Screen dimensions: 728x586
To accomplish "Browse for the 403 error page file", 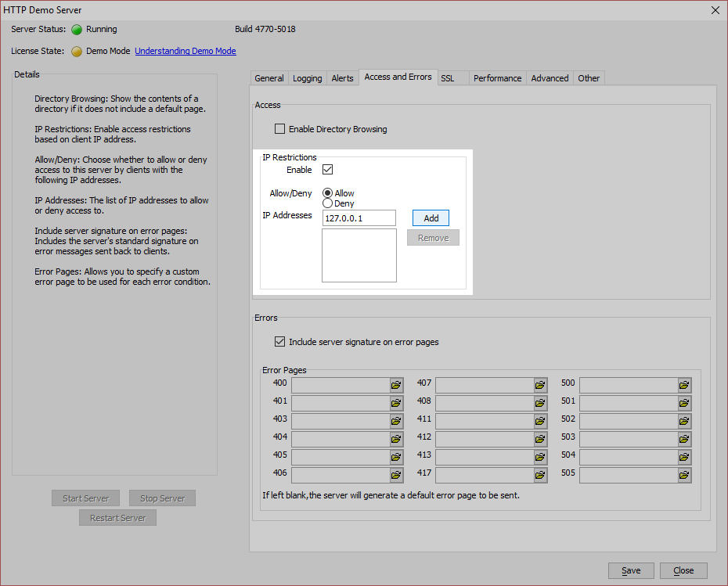I will [396, 421].
